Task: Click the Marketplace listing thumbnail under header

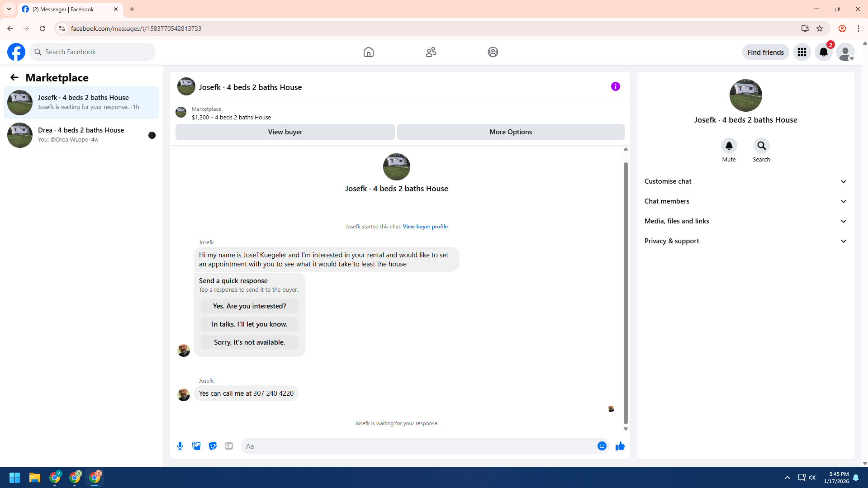Action: (x=181, y=112)
